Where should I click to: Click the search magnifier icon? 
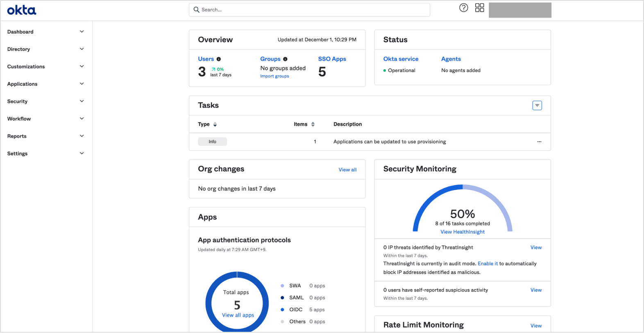196,9
